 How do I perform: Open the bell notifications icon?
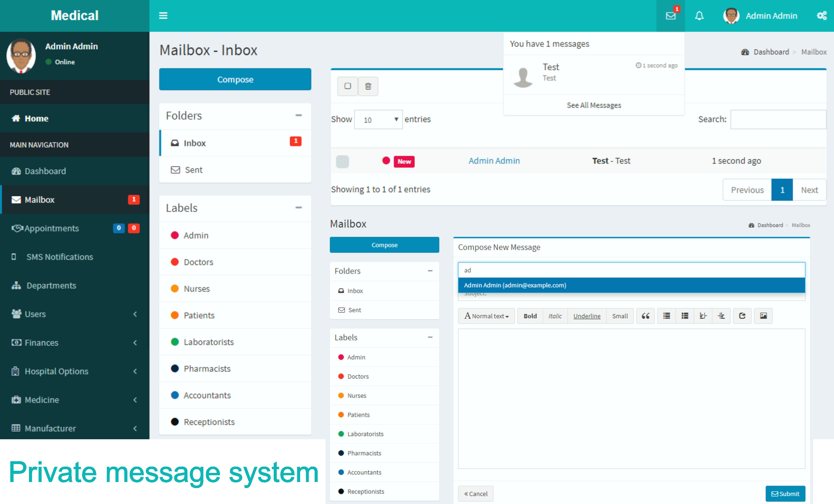pyautogui.click(x=699, y=16)
